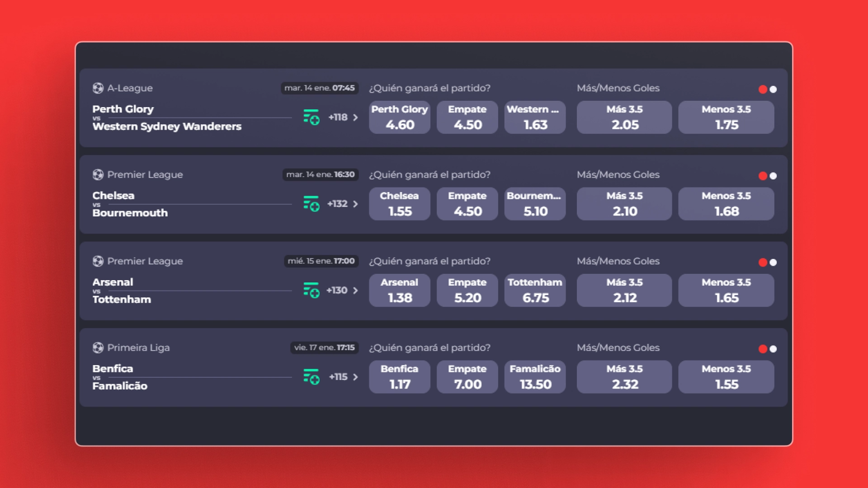Viewport: 868px width, 488px height.
Task: Click date badge mar. 14 ene. 07:45
Action: tap(320, 88)
